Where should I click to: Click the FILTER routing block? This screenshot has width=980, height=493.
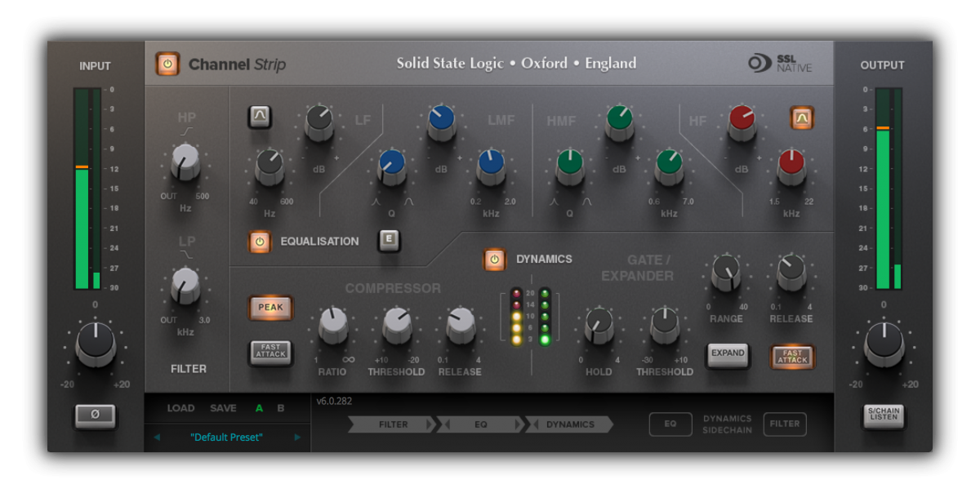tap(393, 424)
